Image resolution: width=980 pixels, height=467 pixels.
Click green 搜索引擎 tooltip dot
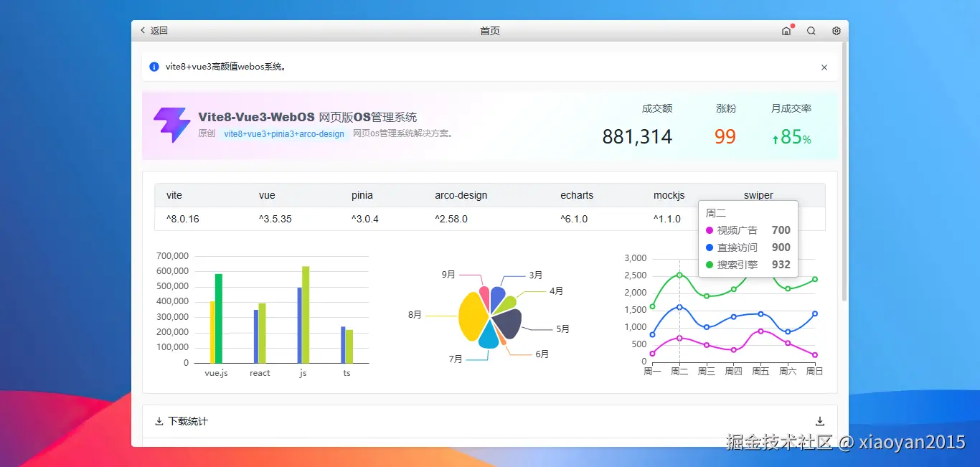[x=710, y=265]
